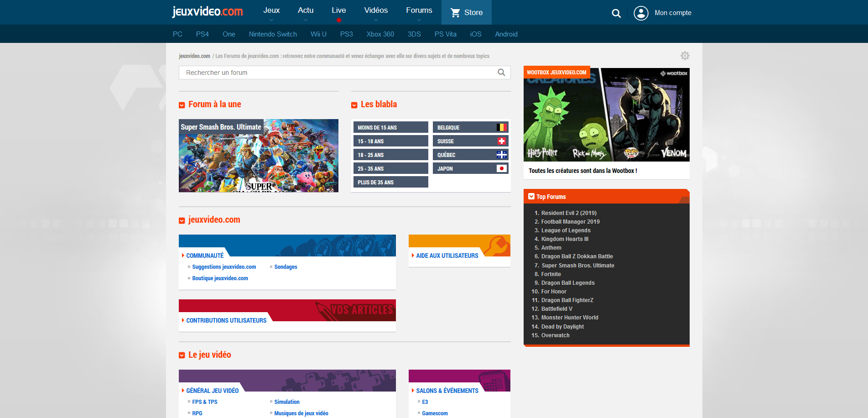Image resolution: width=868 pixels, height=418 pixels.
Task: Click the Store shopping cart icon
Action: click(455, 13)
